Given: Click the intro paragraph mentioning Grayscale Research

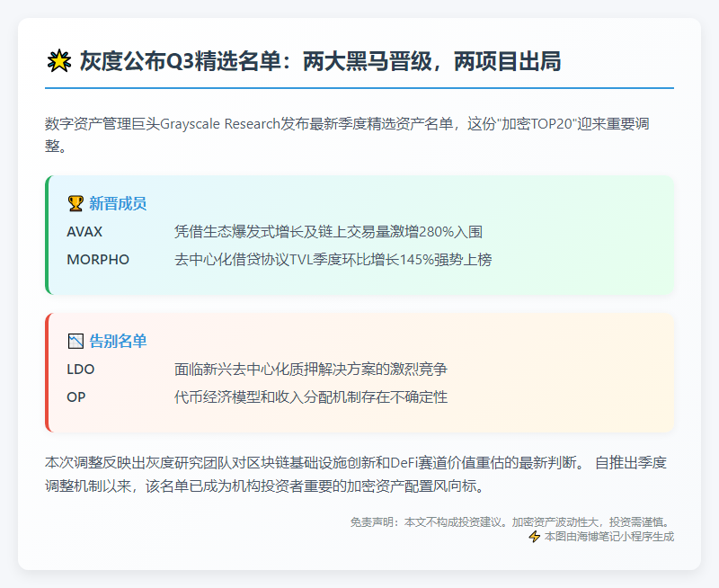Looking at the screenshot, I should [347, 135].
